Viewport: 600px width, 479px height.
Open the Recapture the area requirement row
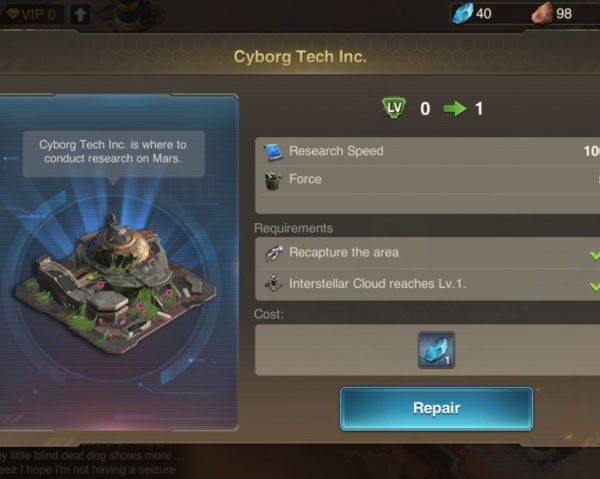427,253
